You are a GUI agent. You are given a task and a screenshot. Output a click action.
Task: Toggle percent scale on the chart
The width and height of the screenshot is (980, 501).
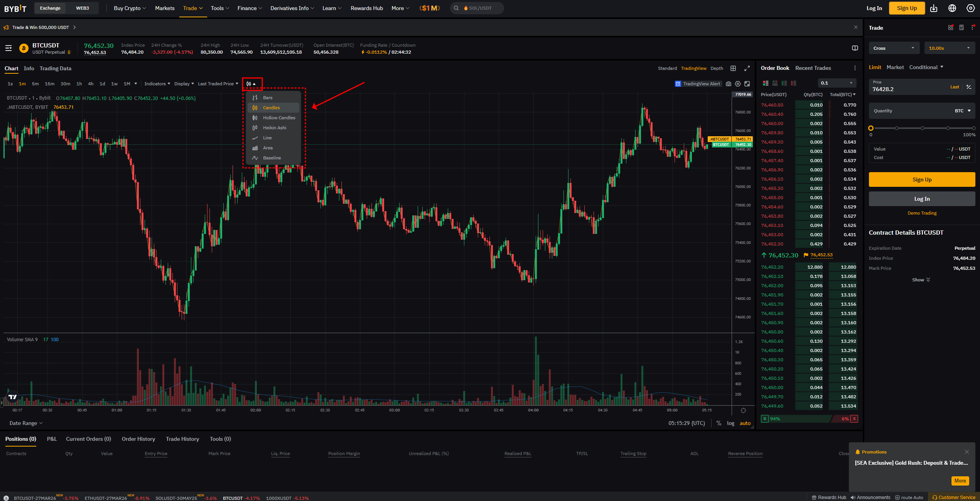tap(719, 423)
